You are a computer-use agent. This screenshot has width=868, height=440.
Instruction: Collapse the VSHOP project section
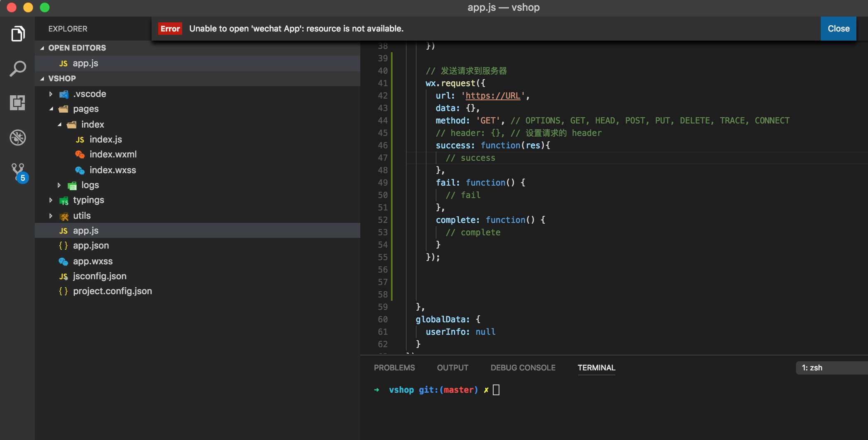tap(42, 79)
